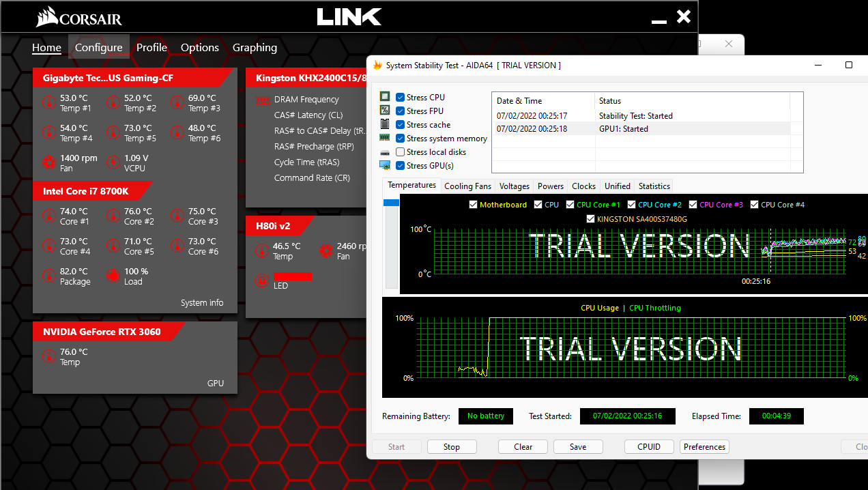
Task: Enable the Stress local disks checkbox
Action: tap(400, 152)
